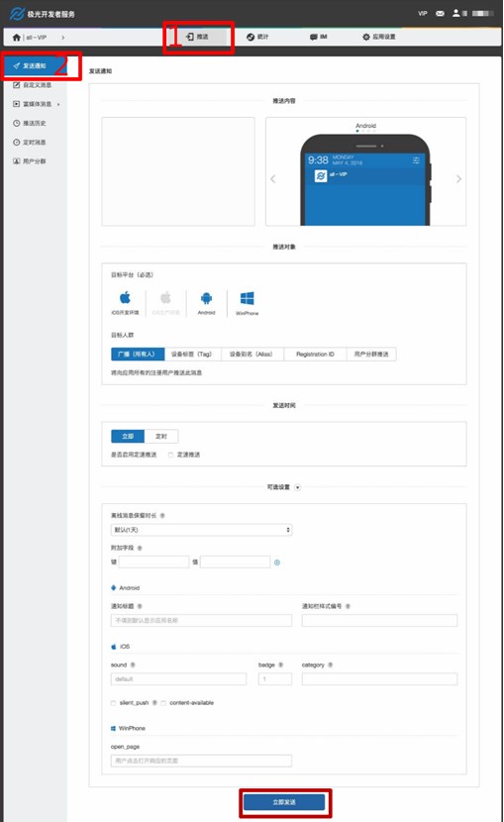Toggle the silent_push checkbox
The width and height of the screenshot is (504, 822).
pos(113,703)
